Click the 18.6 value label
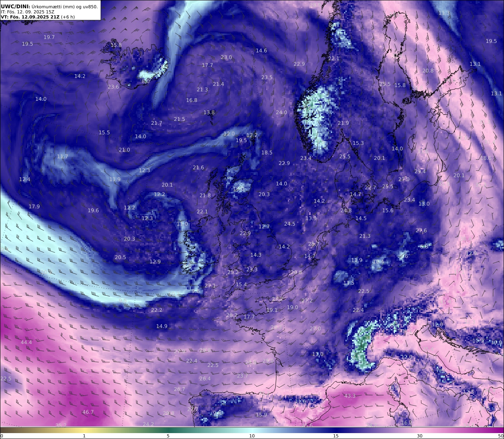Screen dimensions: 504x439 pos(486,158)
